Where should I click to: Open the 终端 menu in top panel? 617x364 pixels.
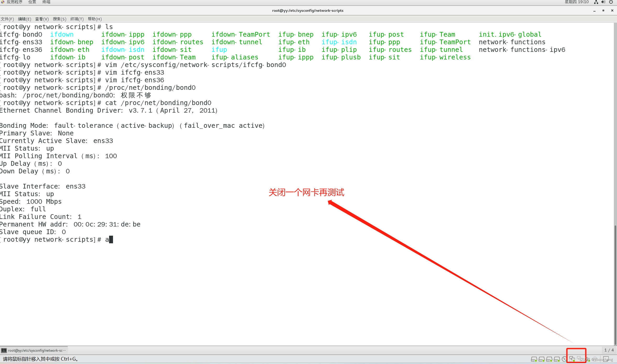pos(46,2)
